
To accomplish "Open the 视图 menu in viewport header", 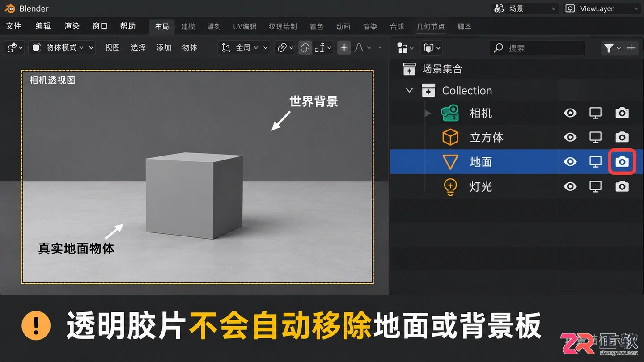I will [x=112, y=47].
